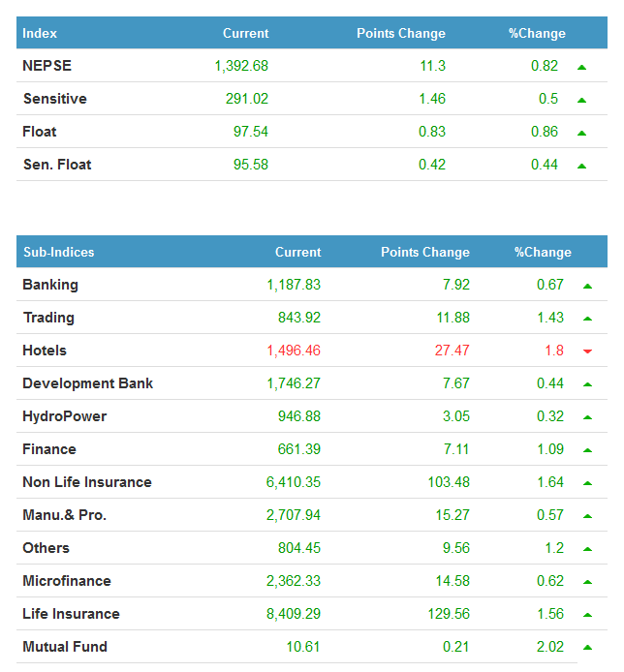Select the Sen. Float index name

coord(57,165)
